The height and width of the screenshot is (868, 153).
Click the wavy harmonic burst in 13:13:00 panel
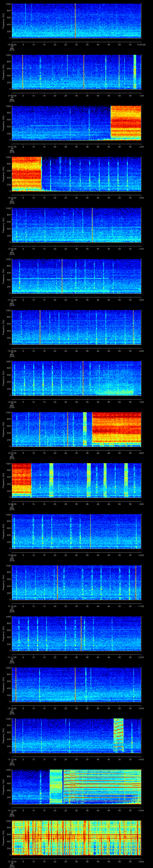[118, 735]
